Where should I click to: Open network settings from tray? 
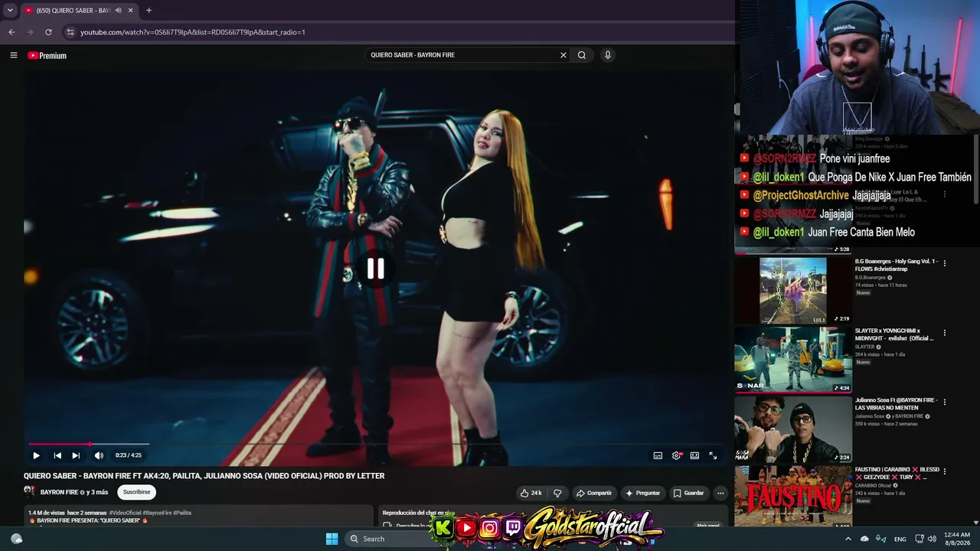click(920, 539)
